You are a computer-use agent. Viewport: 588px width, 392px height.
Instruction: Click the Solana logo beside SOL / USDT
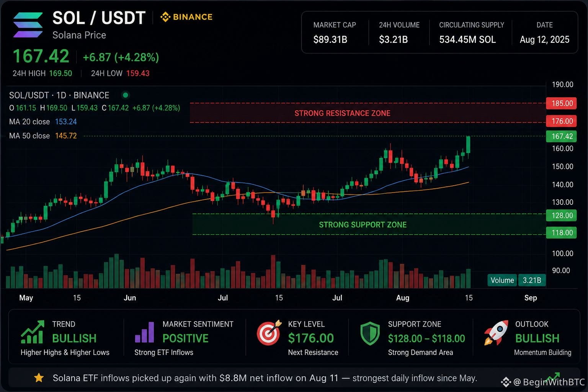(28, 25)
